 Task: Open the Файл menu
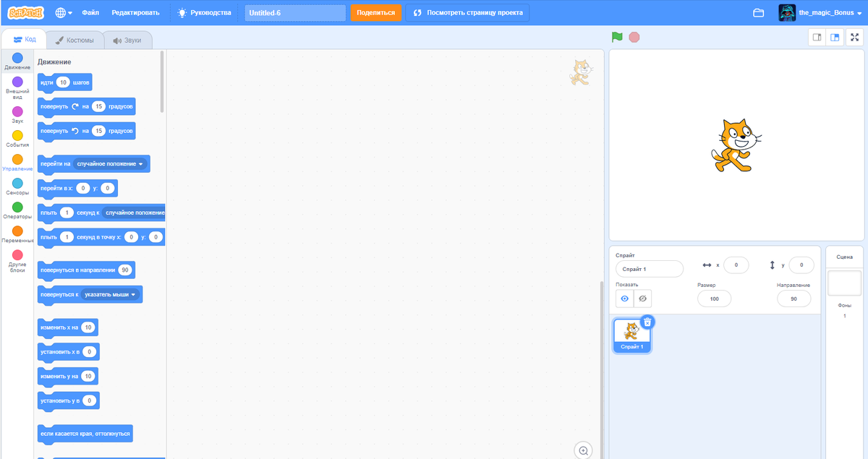90,13
